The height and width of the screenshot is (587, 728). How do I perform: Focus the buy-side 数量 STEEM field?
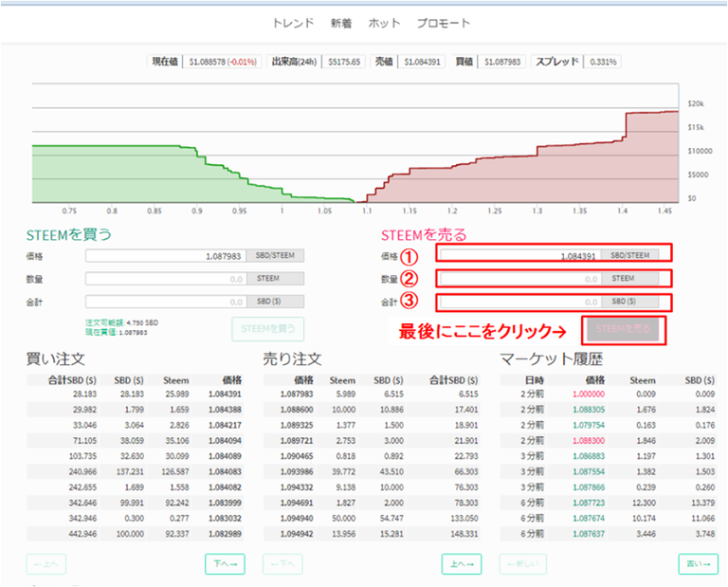(166, 279)
